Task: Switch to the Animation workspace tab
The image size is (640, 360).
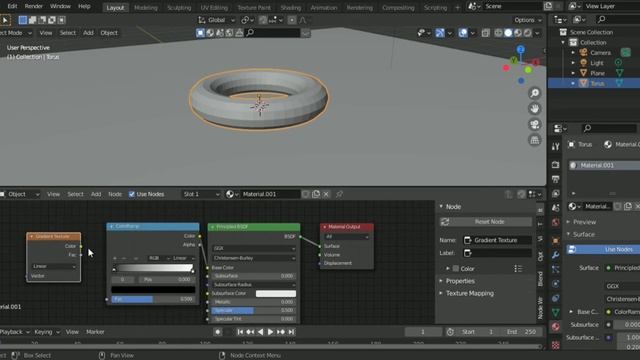Action: pos(324,8)
